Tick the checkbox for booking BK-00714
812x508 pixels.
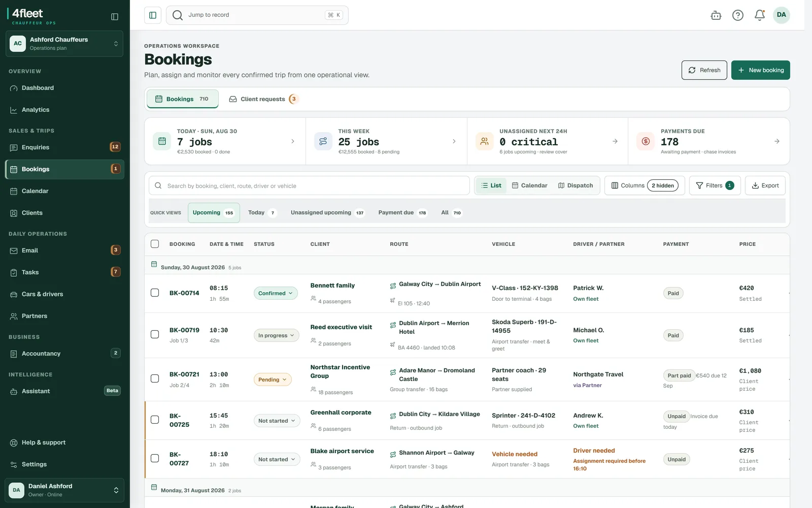155,293
